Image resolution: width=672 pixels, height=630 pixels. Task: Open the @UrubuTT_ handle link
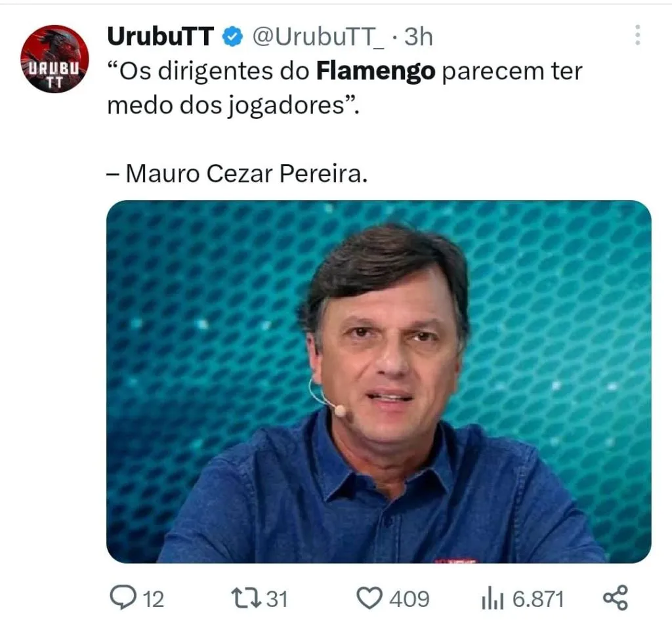(318, 37)
